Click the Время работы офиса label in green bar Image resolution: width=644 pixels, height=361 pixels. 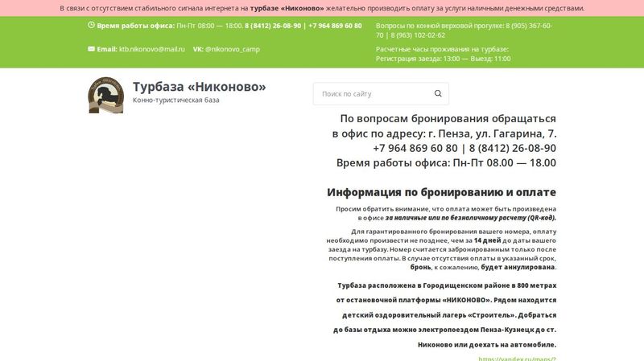point(135,26)
